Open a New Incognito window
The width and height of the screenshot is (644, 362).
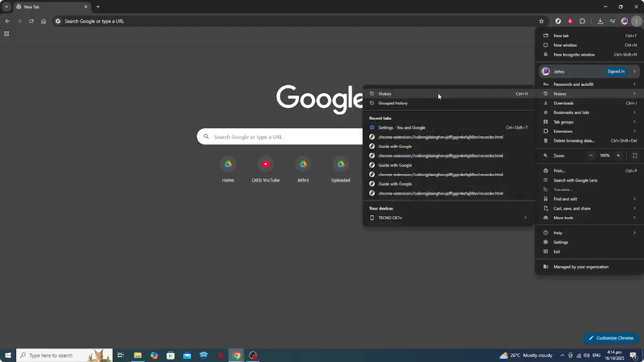click(574, 54)
